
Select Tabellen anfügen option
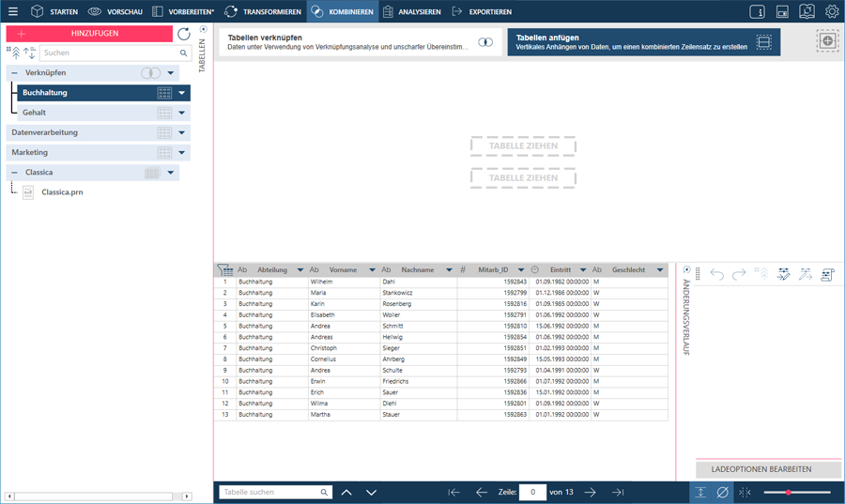point(644,42)
